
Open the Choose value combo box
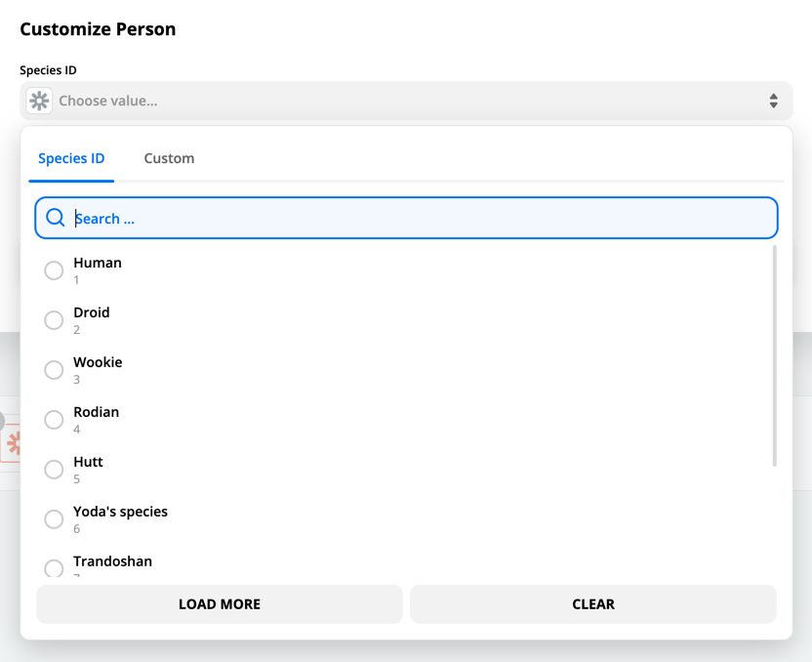point(390,101)
